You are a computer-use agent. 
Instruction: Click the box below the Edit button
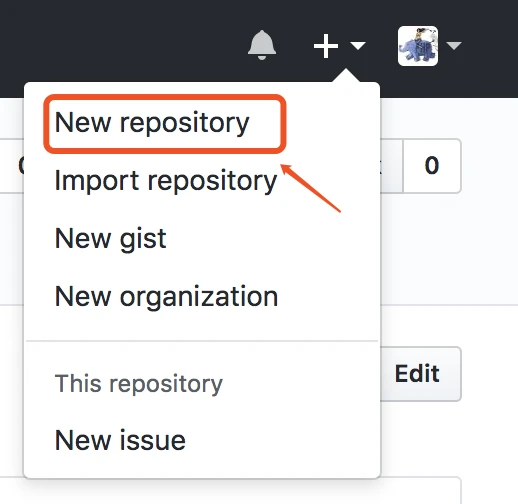point(421,491)
